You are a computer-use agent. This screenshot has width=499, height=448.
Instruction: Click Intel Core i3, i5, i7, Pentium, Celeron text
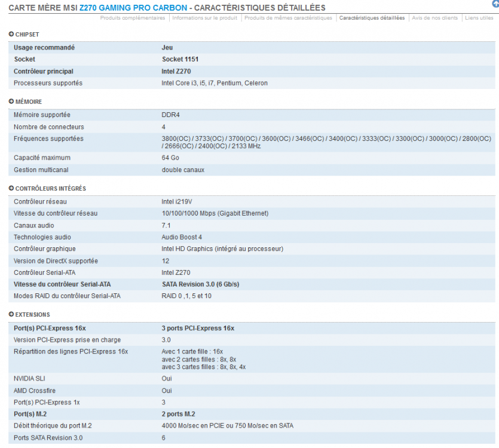coord(215,83)
